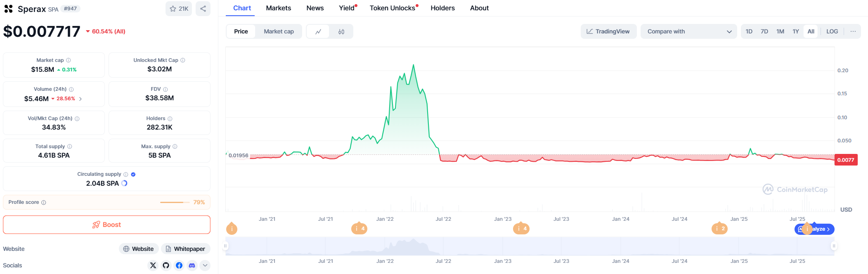Toggle chart to Market cap view

279,32
